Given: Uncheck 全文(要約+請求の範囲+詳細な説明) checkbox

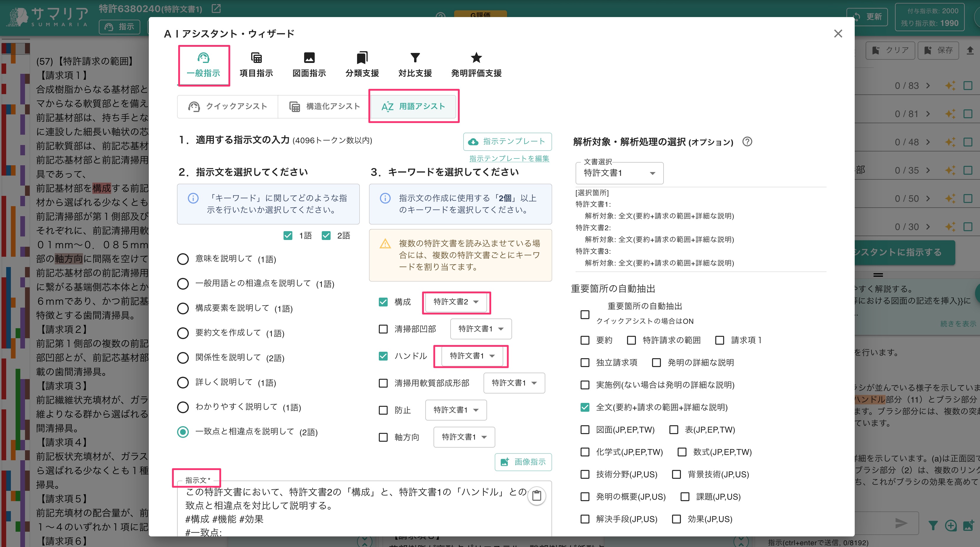Looking at the screenshot, I should click(x=585, y=407).
